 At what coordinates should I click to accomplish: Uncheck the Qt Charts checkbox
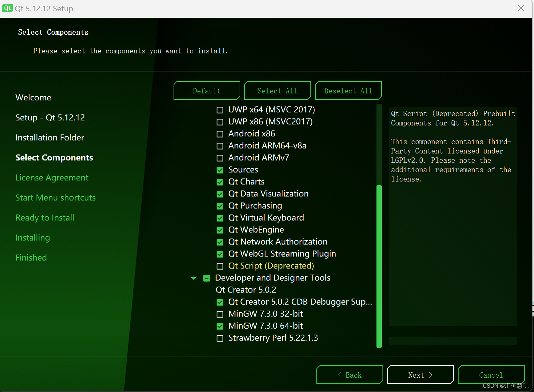220,182
